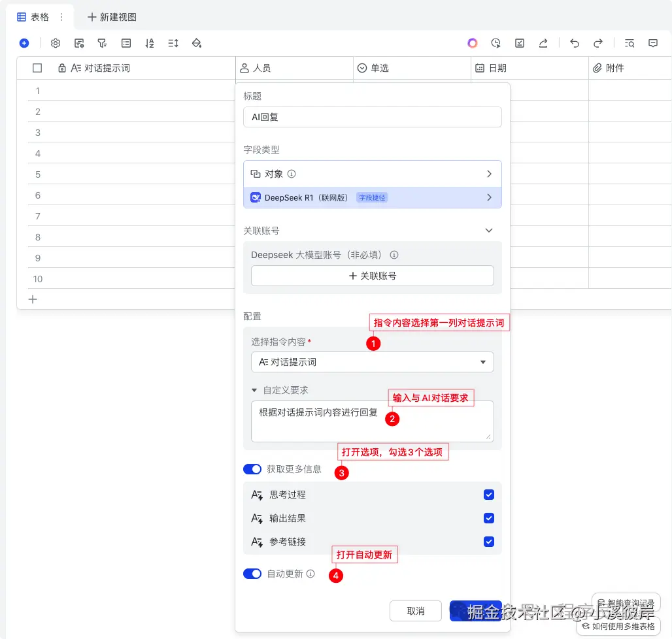Click info icon beside 自动更新
Screen dimensions: 672x639
point(311,574)
